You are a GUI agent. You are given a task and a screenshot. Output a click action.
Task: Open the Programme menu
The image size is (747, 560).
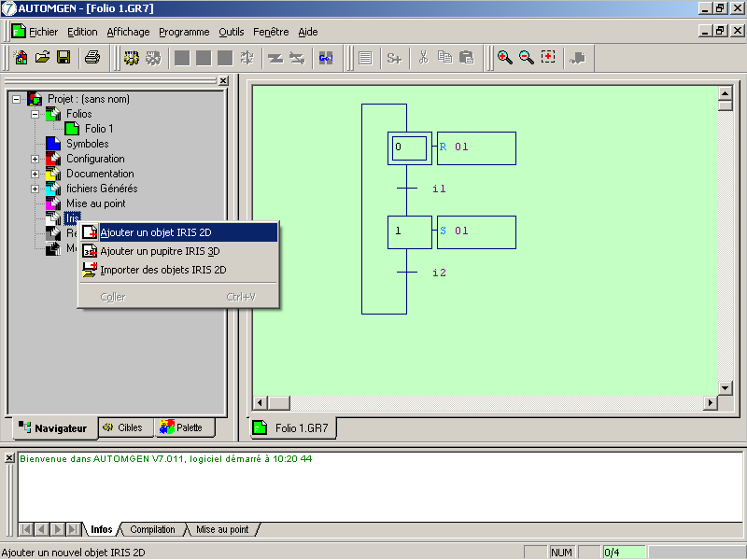pyautogui.click(x=183, y=32)
